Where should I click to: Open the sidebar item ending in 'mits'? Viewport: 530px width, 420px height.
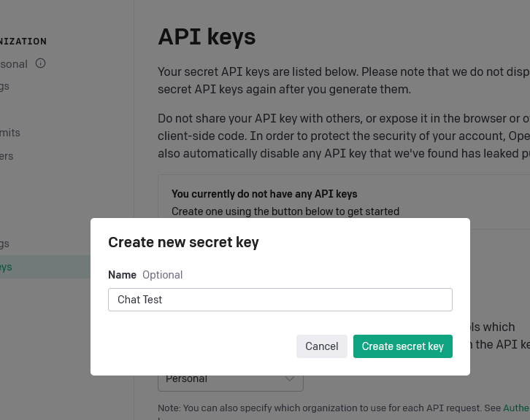(x=10, y=133)
